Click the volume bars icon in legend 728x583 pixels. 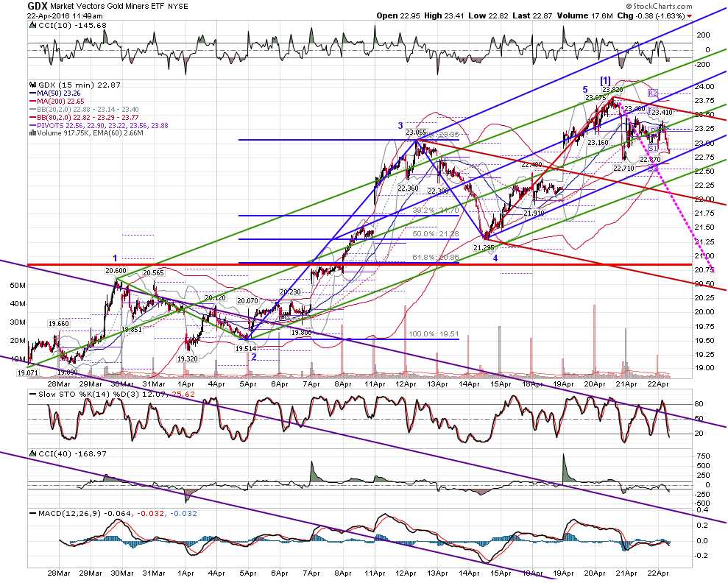[32, 132]
